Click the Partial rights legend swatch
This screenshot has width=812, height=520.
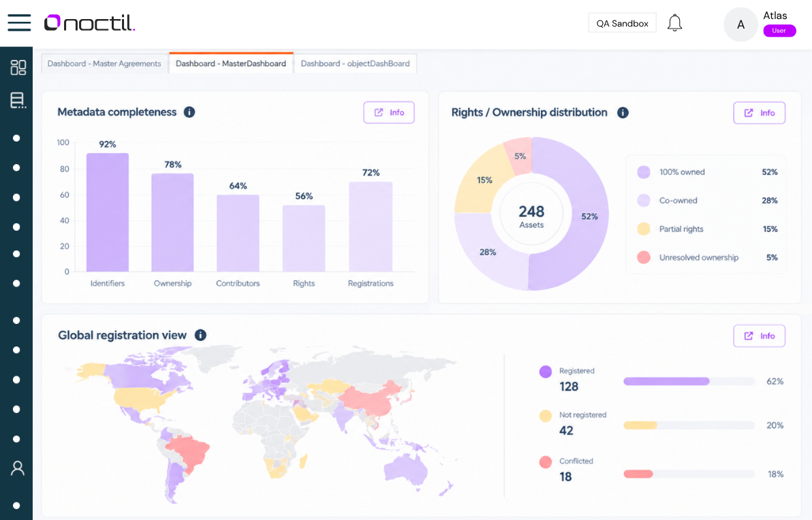click(x=644, y=229)
